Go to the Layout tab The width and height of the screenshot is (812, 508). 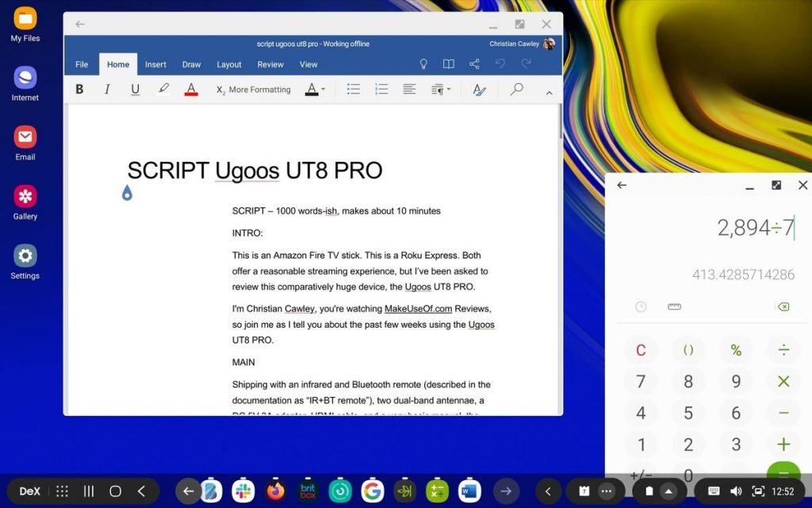click(x=229, y=64)
